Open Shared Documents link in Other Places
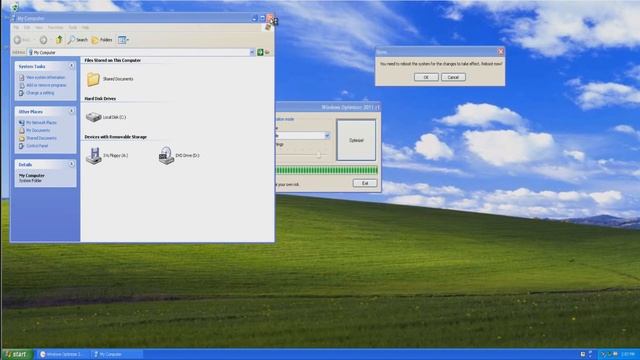 tap(41, 138)
